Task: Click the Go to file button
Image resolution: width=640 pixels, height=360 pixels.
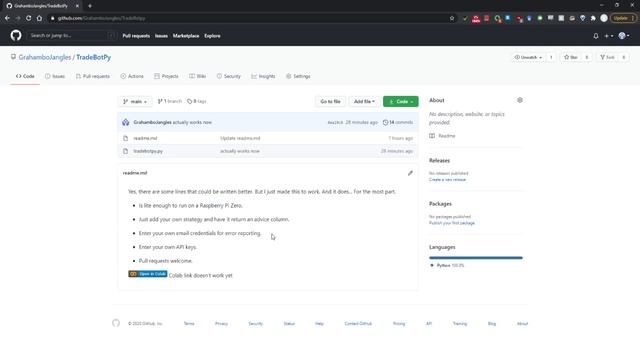Action: [330, 101]
